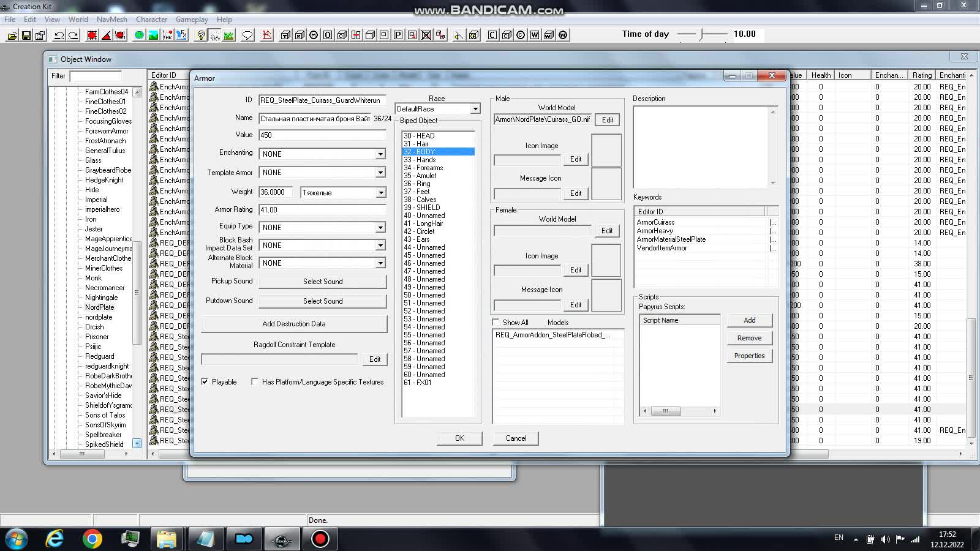Open the NavMesh menu
980x551 pixels.
[x=111, y=20]
